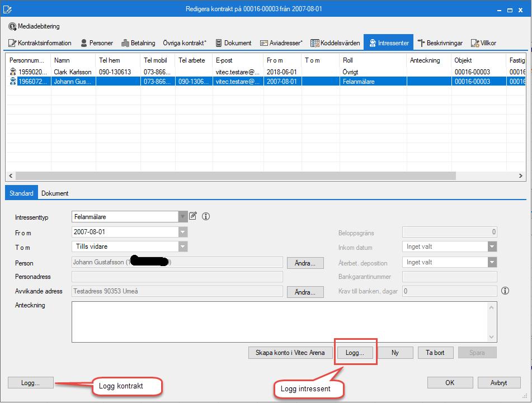Click the horizontal scrollbar of the table
The width and height of the screenshot is (532, 403).
236,176
